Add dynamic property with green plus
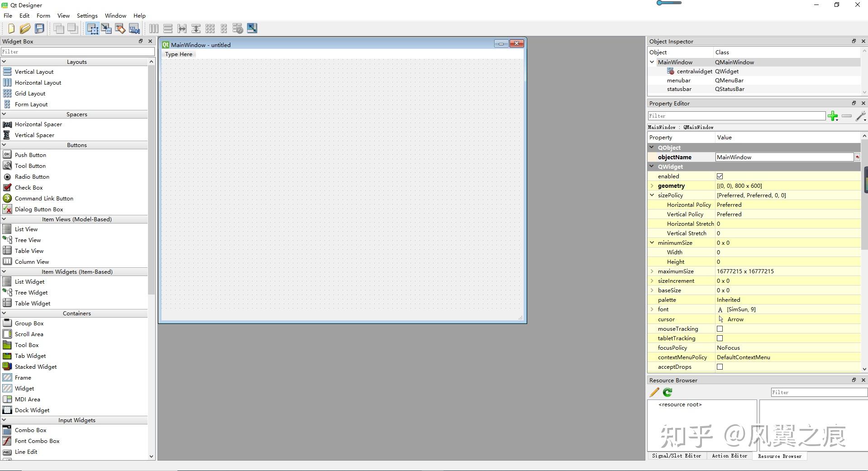868x471 pixels. (833, 116)
